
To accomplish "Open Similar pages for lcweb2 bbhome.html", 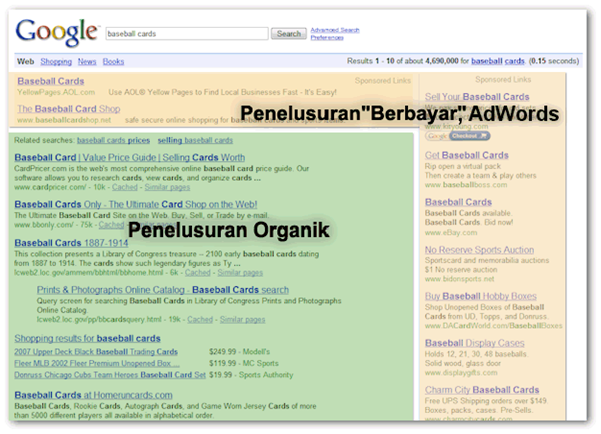I will point(240,273).
